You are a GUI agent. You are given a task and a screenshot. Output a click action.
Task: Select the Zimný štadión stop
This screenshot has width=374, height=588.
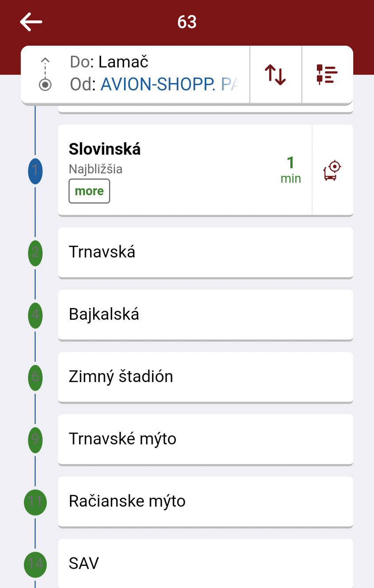click(x=206, y=377)
